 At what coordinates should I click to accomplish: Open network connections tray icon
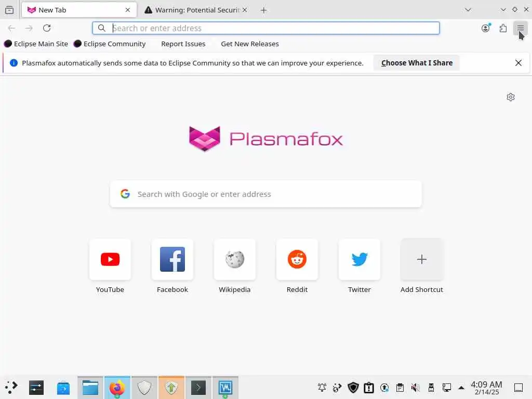pyautogui.click(x=447, y=388)
